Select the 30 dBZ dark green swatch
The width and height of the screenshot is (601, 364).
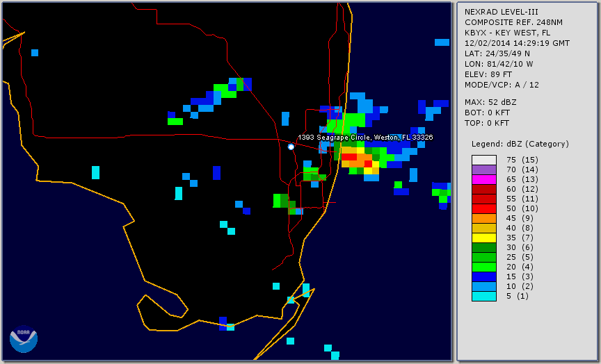(x=484, y=247)
